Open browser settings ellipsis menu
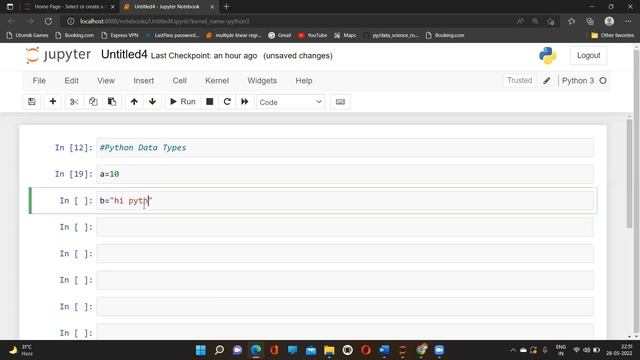 [x=628, y=21]
